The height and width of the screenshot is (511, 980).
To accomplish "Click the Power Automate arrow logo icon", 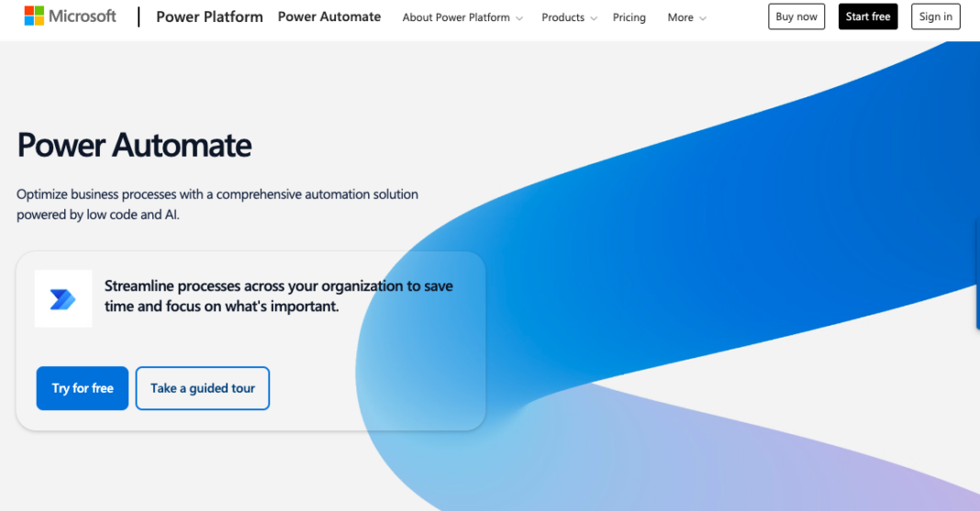I will point(63,299).
